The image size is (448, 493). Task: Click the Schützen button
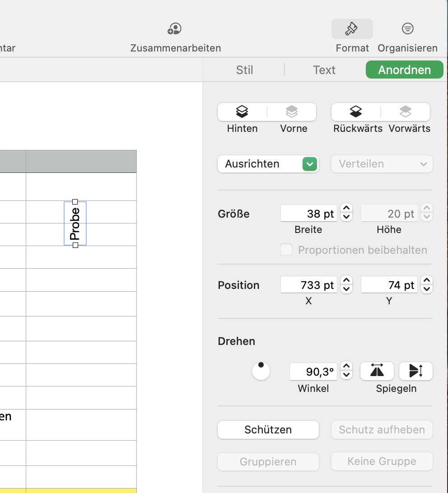(x=268, y=430)
